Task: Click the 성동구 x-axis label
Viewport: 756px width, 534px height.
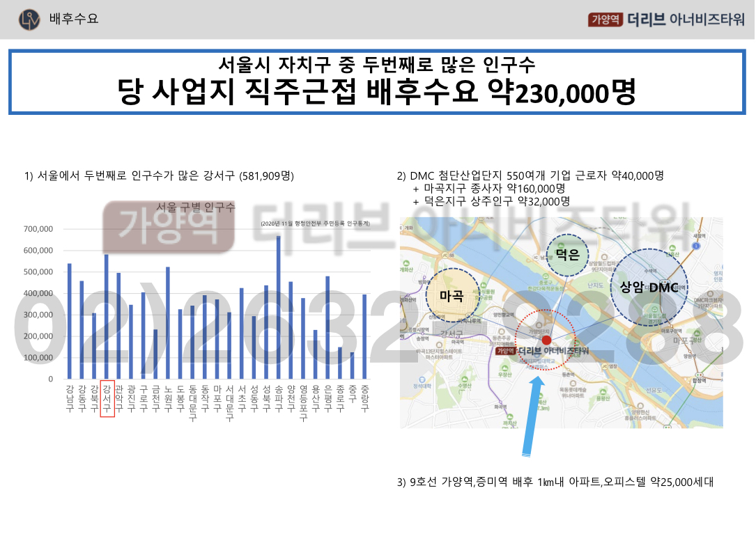Action: point(254,398)
